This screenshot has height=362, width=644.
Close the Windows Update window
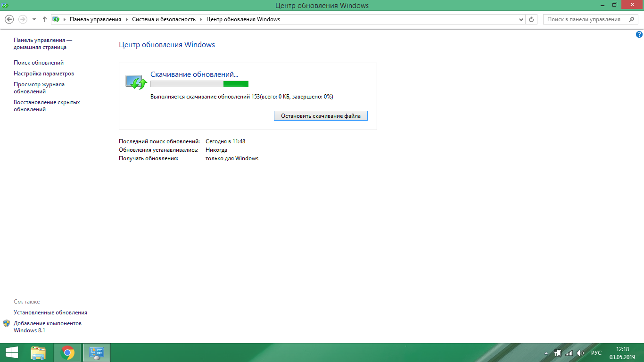pos(632,5)
